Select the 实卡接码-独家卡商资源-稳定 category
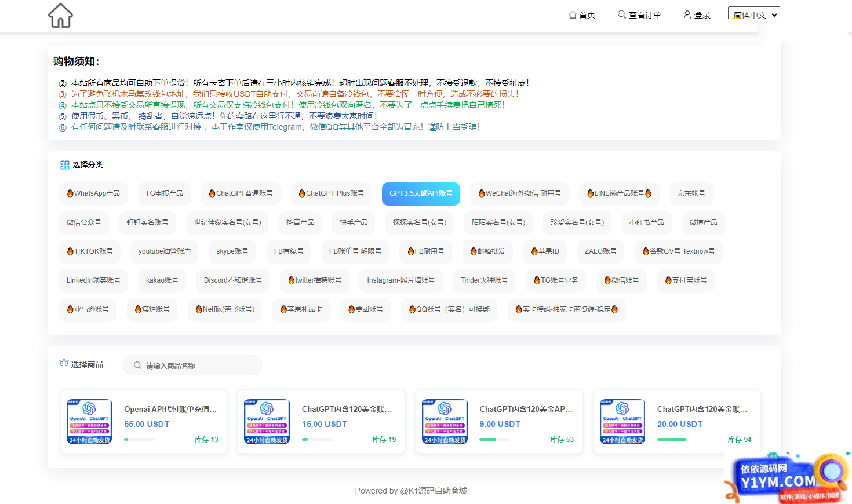The height and width of the screenshot is (504, 852). [567, 309]
